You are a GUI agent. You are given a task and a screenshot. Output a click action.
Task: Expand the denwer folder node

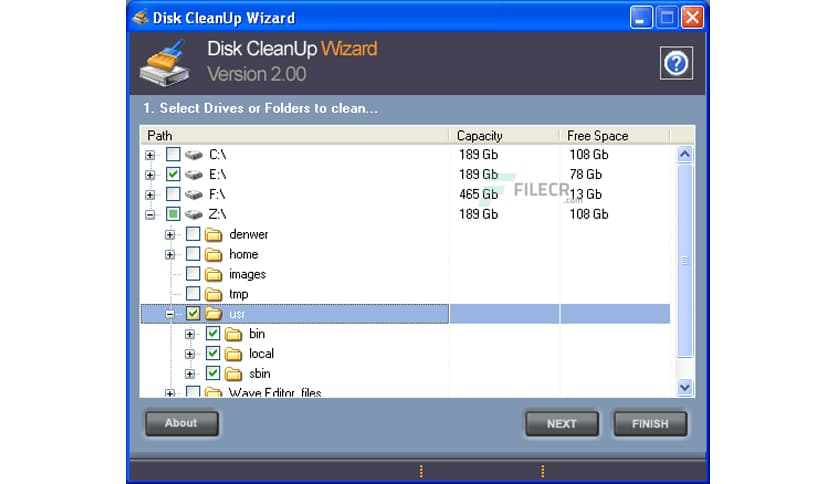tap(170, 235)
